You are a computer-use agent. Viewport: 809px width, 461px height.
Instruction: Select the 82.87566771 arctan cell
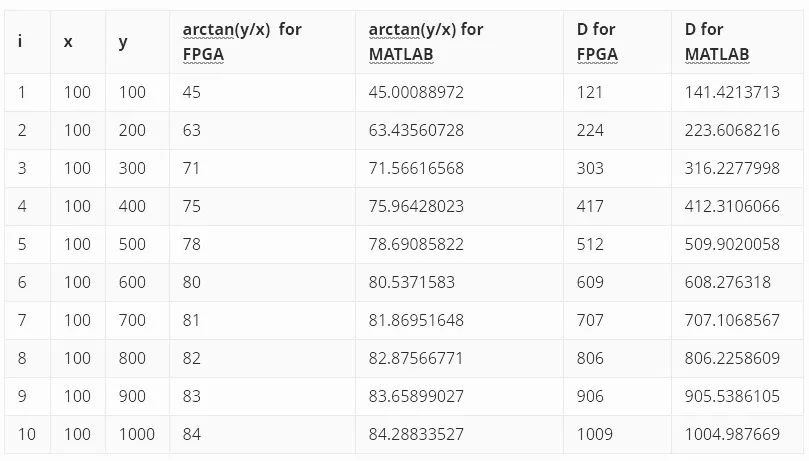pyautogui.click(x=416, y=358)
